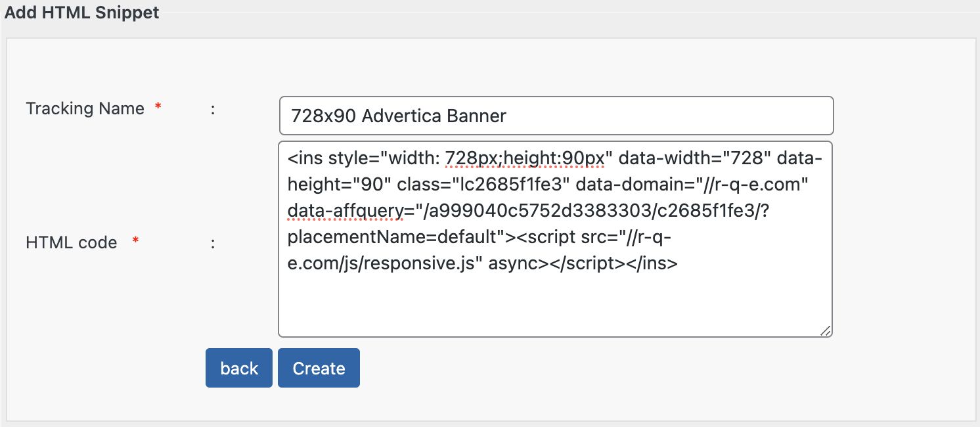The height and width of the screenshot is (427, 980).
Task: Grab the textarea resize handle
Action: pos(826,331)
